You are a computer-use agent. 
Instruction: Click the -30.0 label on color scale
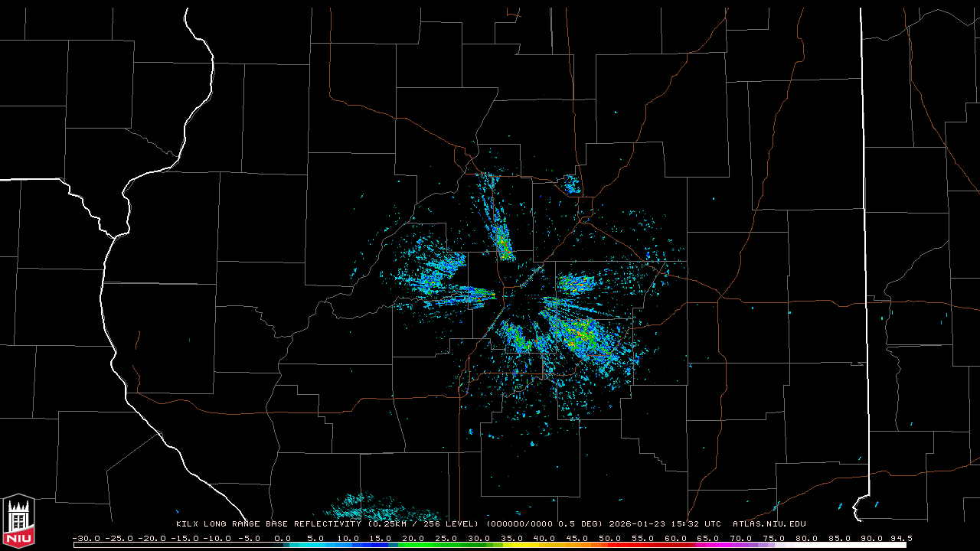click(x=87, y=539)
